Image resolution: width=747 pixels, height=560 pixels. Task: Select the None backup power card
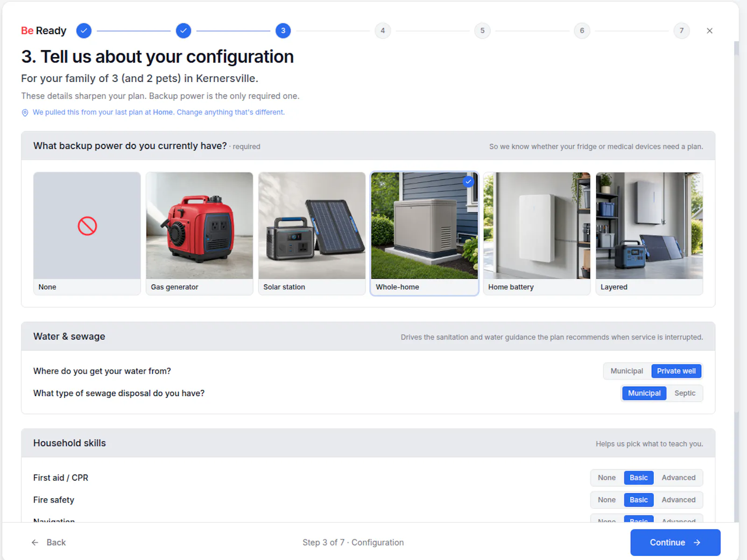click(87, 234)
